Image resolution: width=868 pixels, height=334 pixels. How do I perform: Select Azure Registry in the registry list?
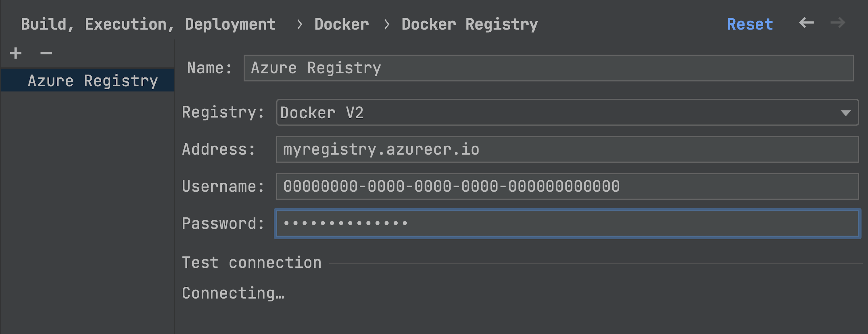point(93,81)
